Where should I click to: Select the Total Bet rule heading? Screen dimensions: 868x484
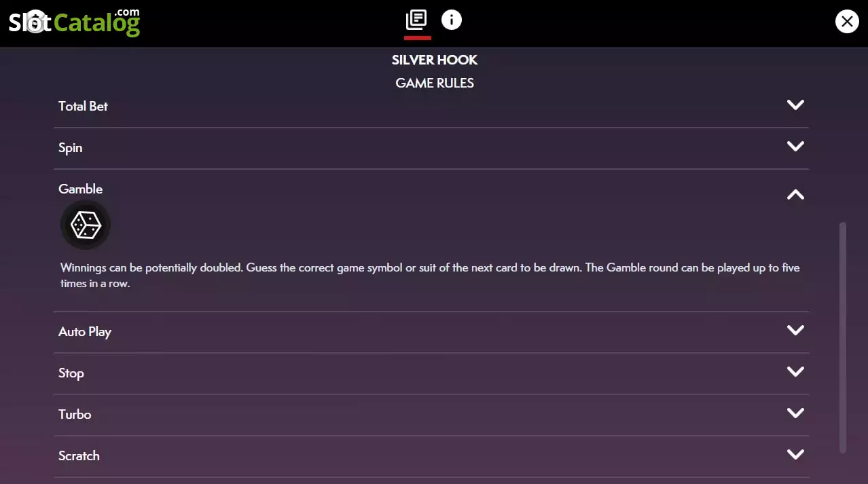(x=83, y=106)
